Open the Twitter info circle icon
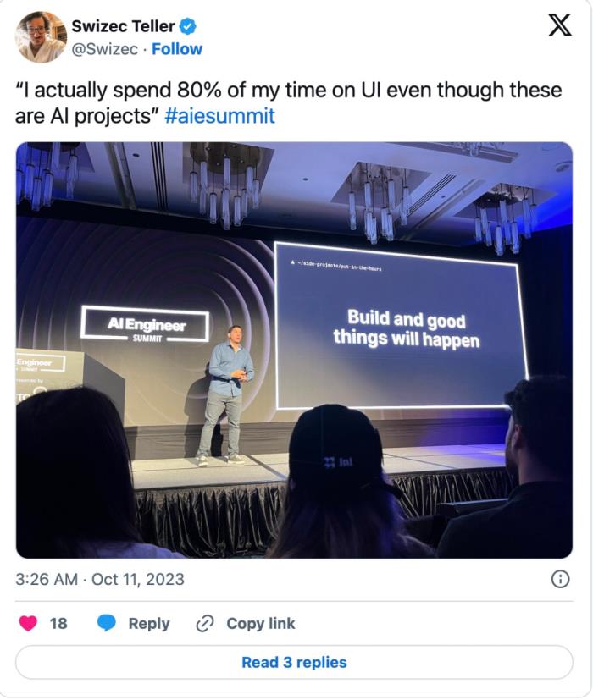This screenshot has height=700, width=593. point(560,580)
